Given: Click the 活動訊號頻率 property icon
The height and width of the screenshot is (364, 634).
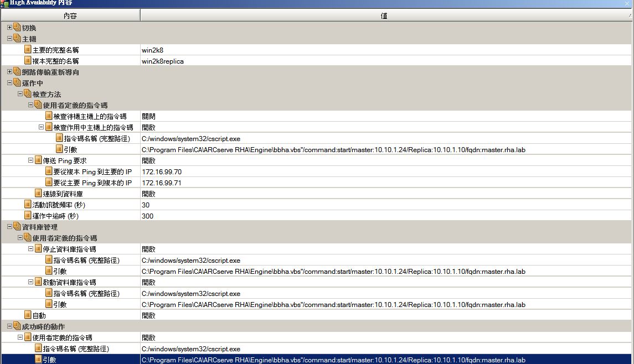Looking at the screenshot, I should coord(28,204).
